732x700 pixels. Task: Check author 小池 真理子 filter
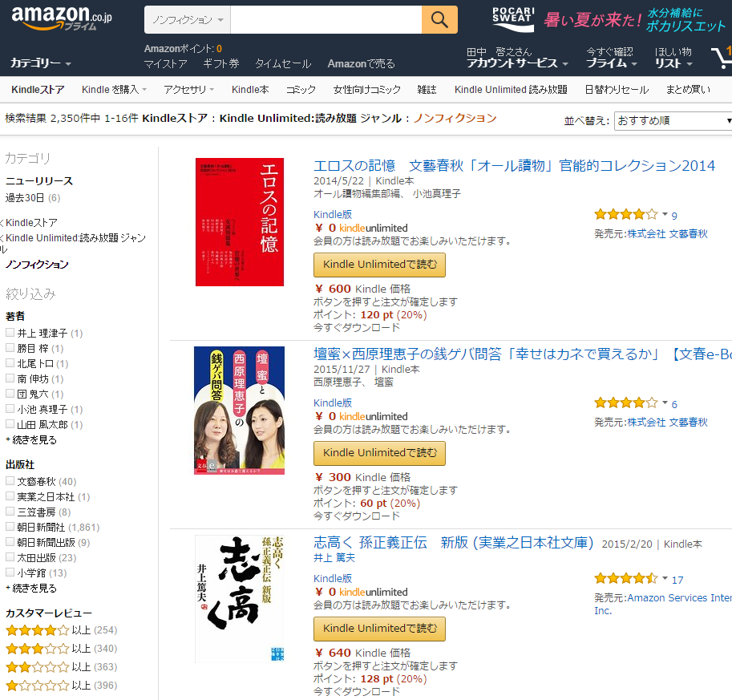point(10,409)
